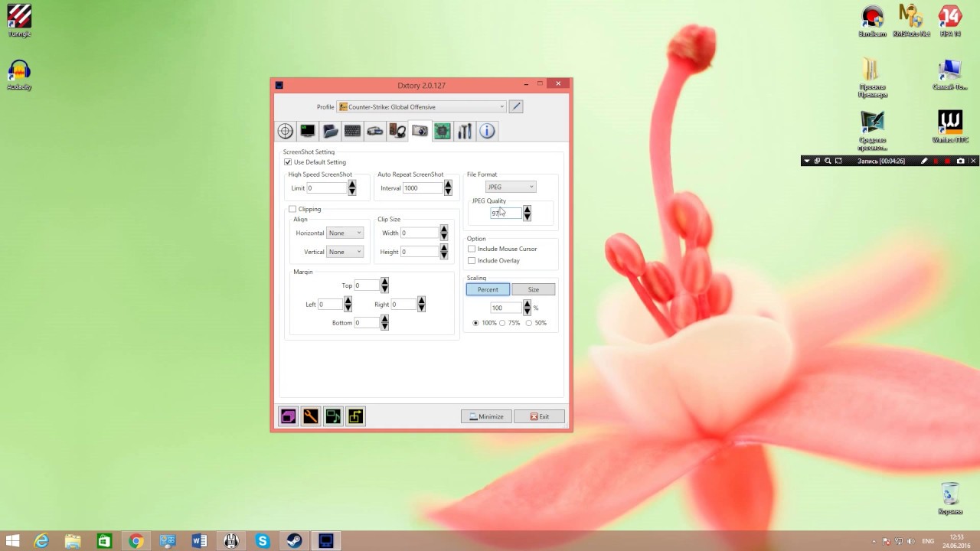Open the KMSAuto Net desktop shortcut
This screenshot has width=980, height=551.
pos(910,21)
